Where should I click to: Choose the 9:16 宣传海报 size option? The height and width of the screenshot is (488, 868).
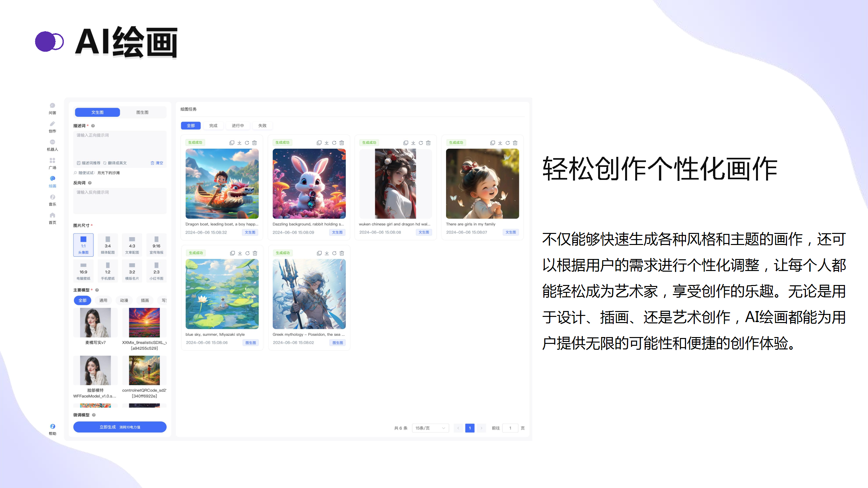pos(156,245)
